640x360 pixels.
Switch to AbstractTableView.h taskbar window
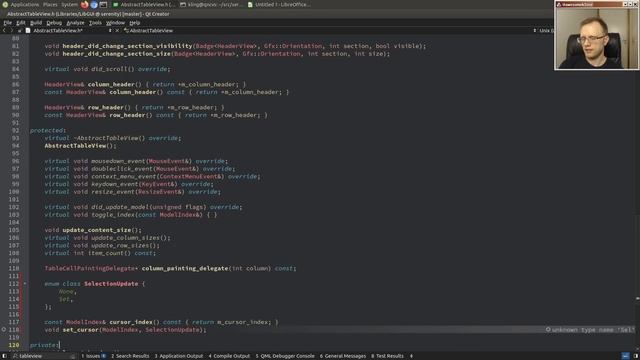144,4
